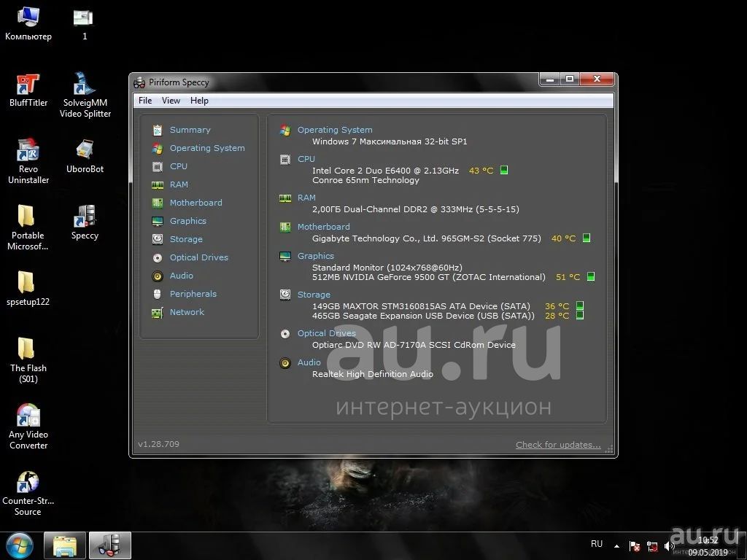Viewport: 747px width, 560px height.
Task: Open the Peripherals mouse icon in sidebar
Action: [x=158, y=294]
